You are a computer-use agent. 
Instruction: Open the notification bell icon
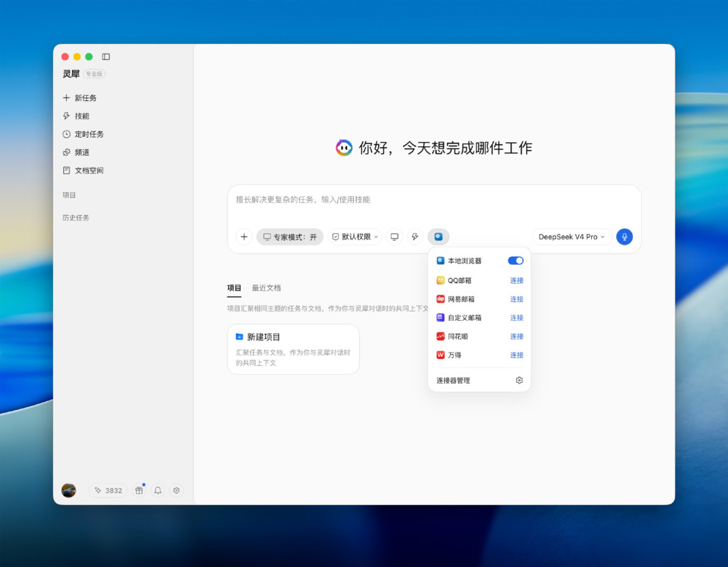tap(158, 490)
